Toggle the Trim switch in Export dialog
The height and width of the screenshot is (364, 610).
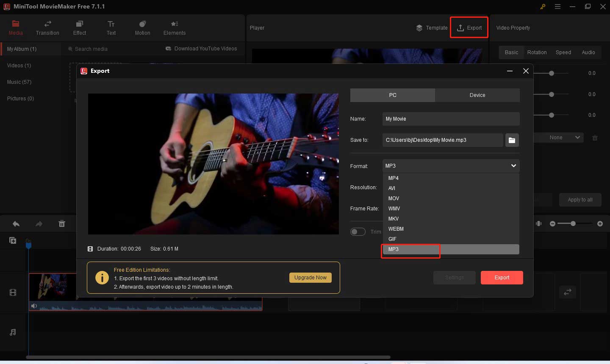(x=358, y=232)
